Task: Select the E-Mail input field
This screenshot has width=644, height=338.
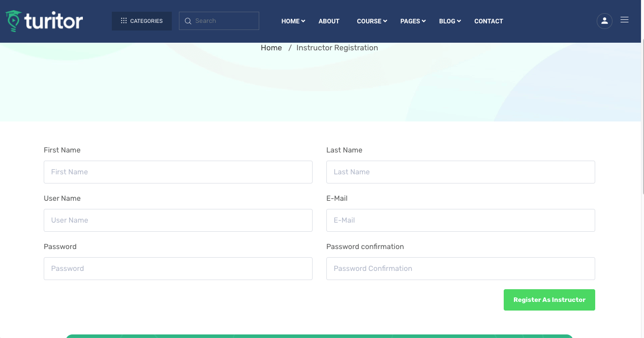Action: [x=461, y=220]
